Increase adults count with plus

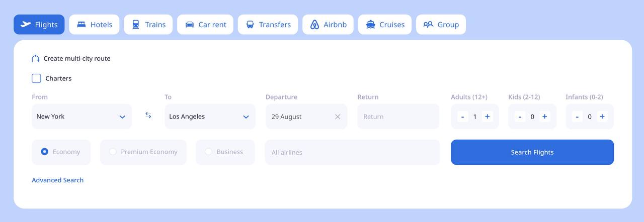487,117
